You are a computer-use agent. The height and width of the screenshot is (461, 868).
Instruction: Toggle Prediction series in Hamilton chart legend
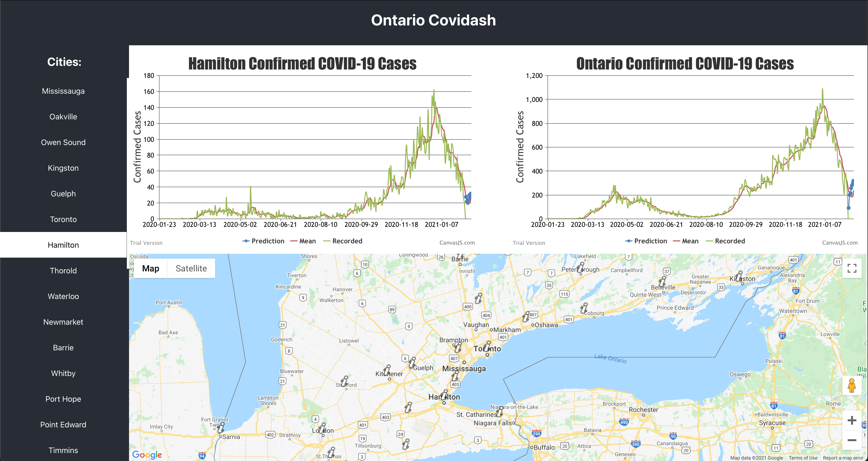pos(264,241)
